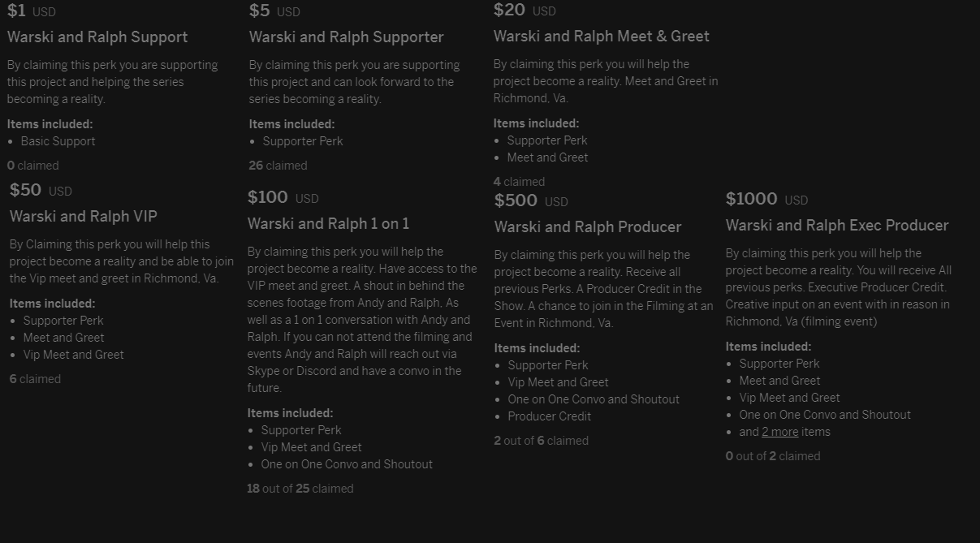
Task: Pick the $500 USD price label
Action: (531, 201)
